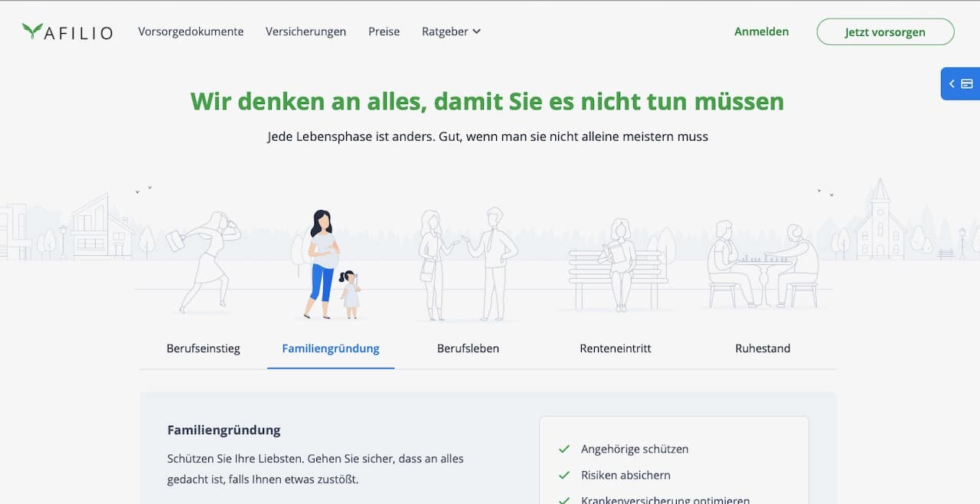This screenshot has height=504, width=980.
Task: Open the Versicherungen menu item
Action: 305,31
